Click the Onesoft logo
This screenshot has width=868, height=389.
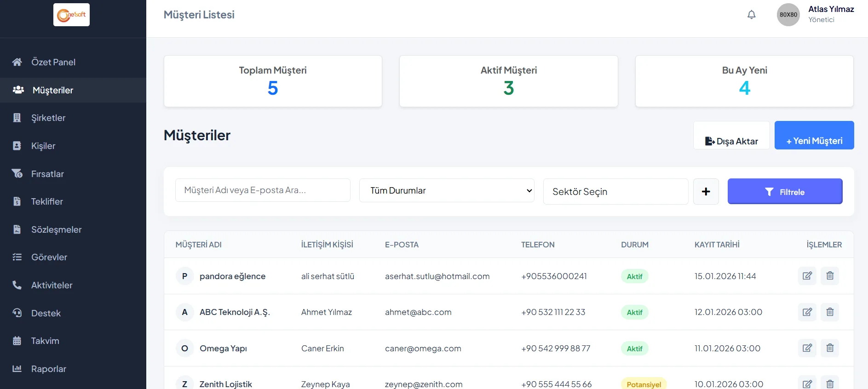coord(71,15)
